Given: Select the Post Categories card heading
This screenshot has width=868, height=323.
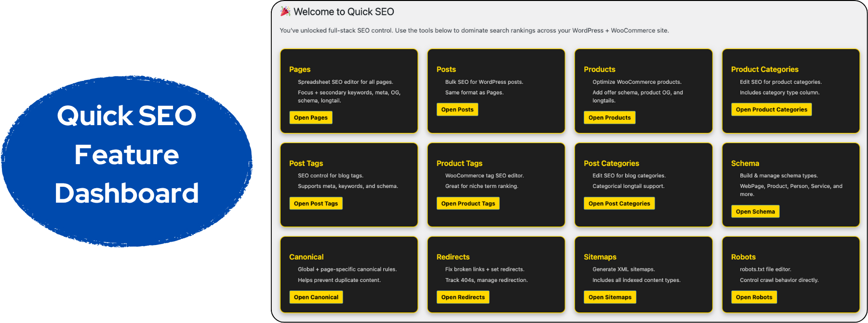Looking at the screenshot, I should 612,163.
